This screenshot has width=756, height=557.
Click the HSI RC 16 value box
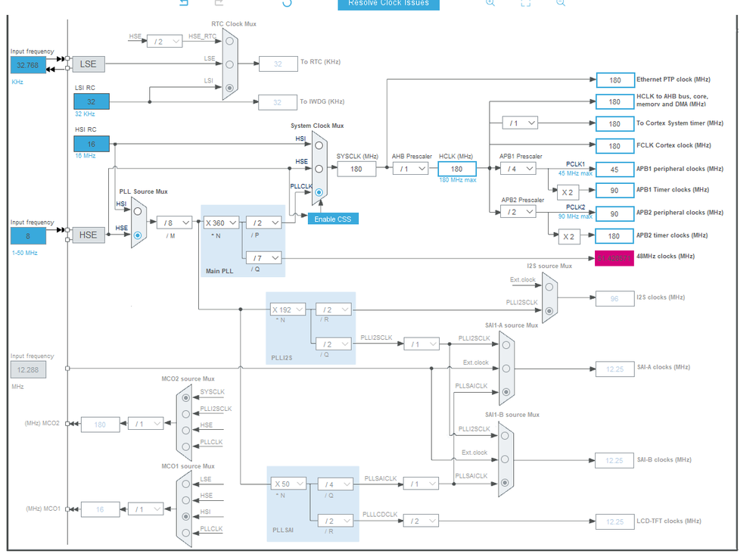tap(91, 144)
